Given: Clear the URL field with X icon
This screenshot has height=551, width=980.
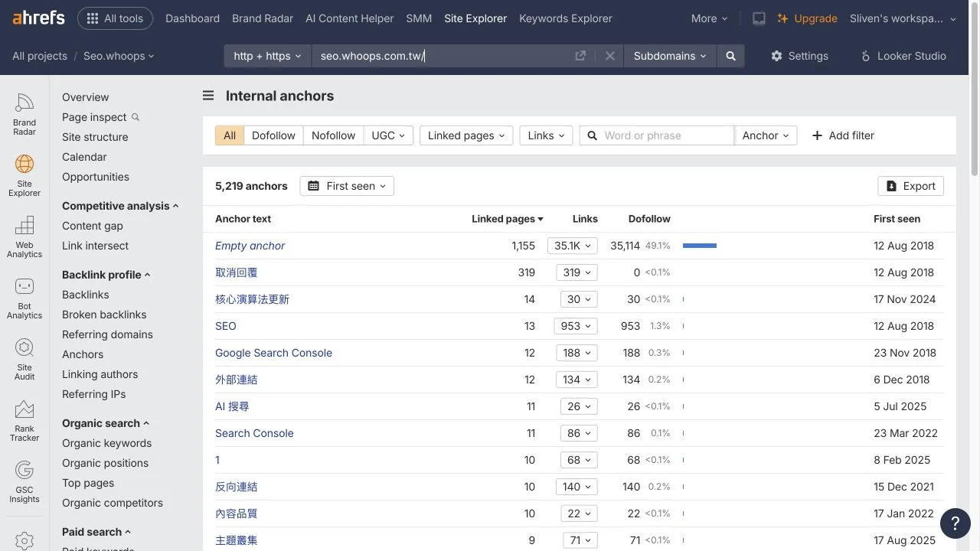Looking at the screenshot, I should (x=610, y=56).
